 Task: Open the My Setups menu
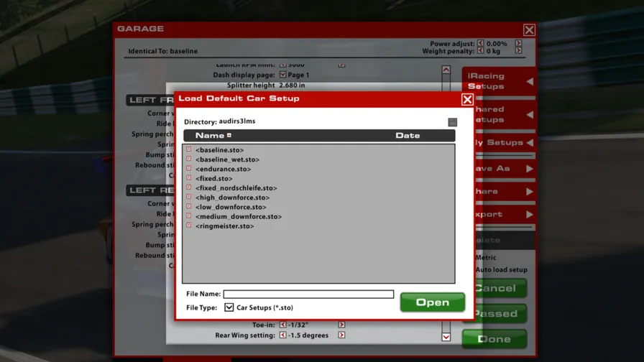click(x=505, y=142)
